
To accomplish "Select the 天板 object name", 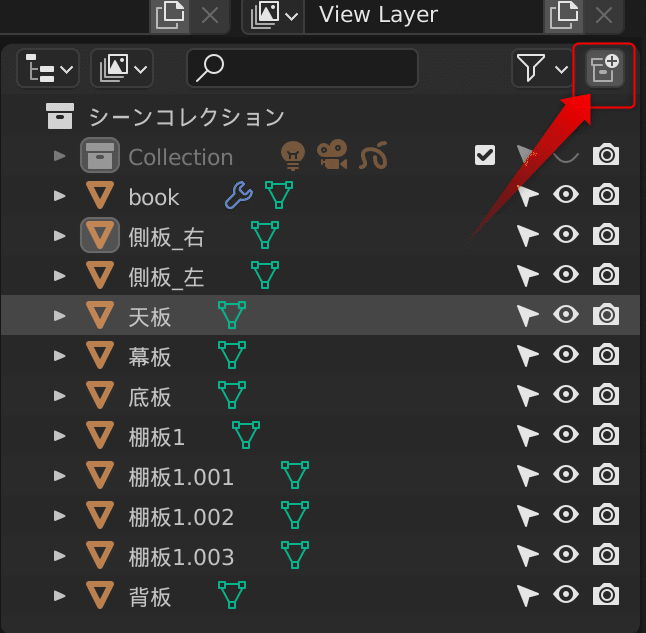I will coord(150,317).
